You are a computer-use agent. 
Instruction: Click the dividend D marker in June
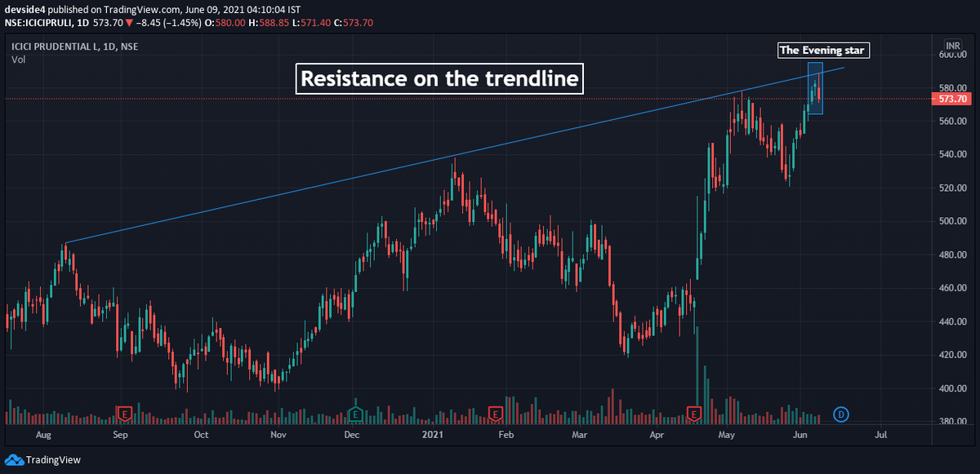pyautogui.click(x=840, y=414)
